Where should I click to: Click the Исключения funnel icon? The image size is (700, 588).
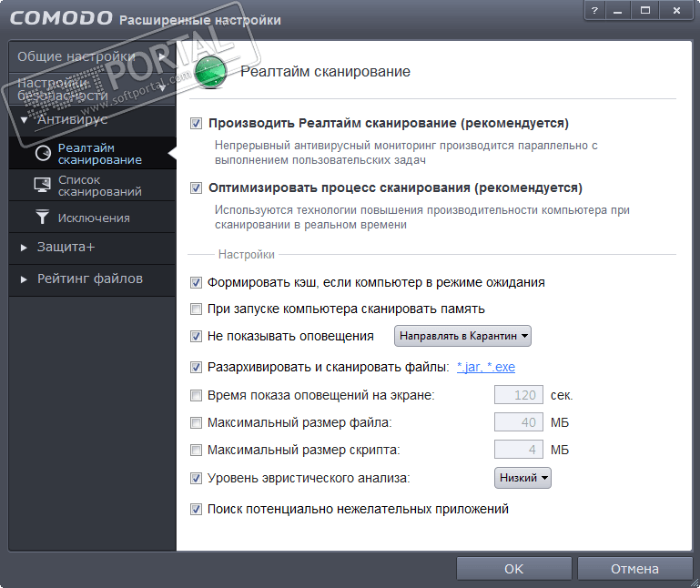pos(43,217)
